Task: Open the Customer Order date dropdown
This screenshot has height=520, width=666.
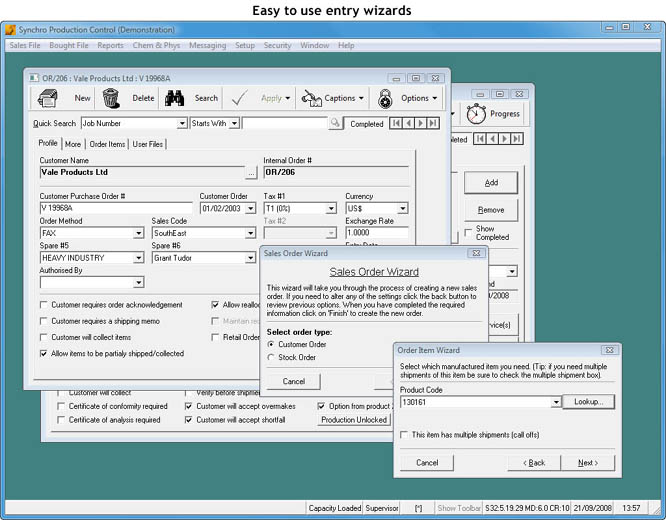Action: point(251,209)
